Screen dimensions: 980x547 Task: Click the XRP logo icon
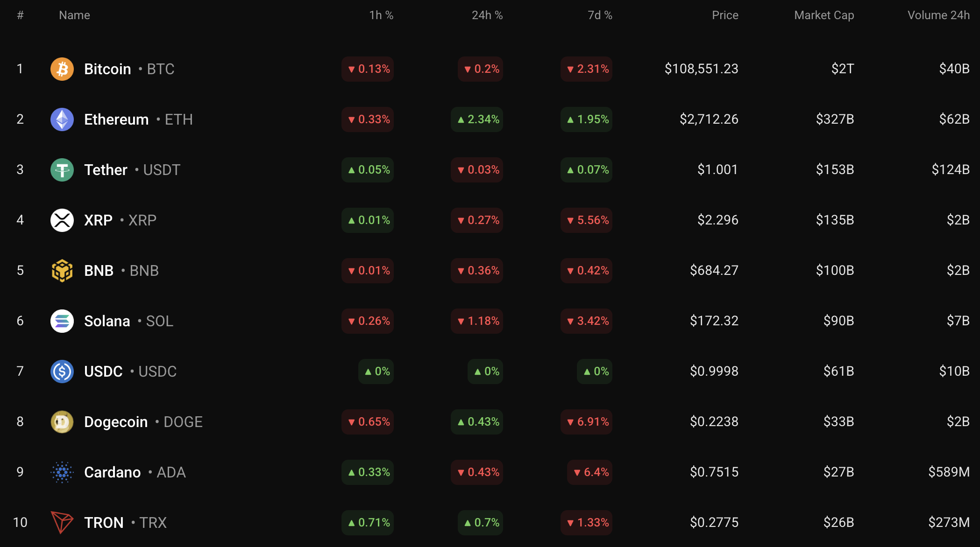[62, 220]
